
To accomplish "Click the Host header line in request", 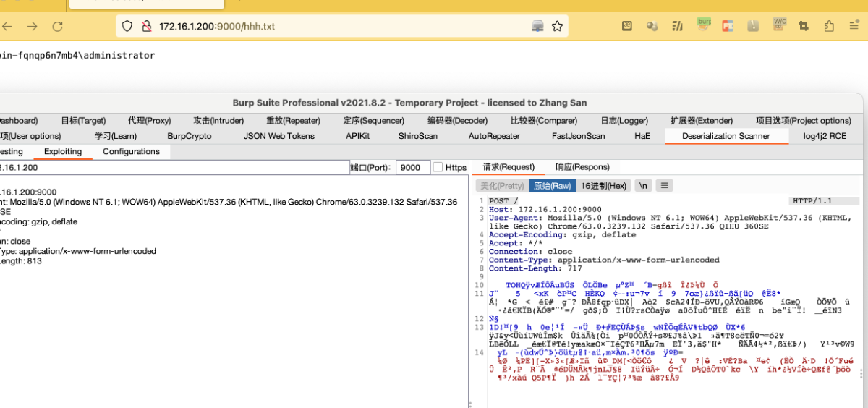I will pos(545,209).
